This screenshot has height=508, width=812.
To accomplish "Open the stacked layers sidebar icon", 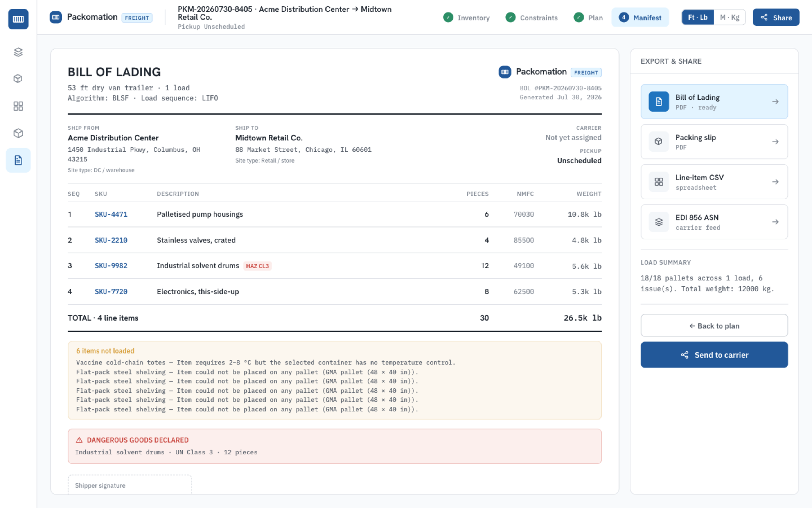I will click(18, 52).
